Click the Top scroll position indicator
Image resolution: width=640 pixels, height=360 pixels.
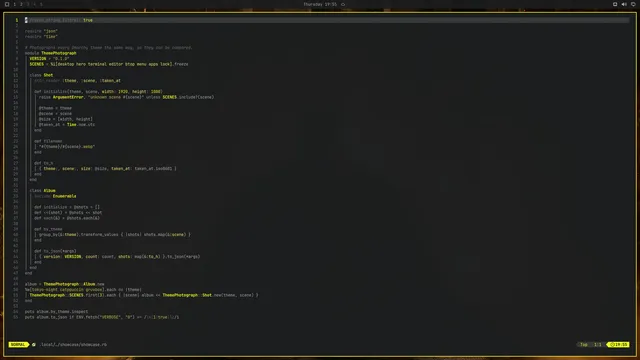(x=584, y=344)
